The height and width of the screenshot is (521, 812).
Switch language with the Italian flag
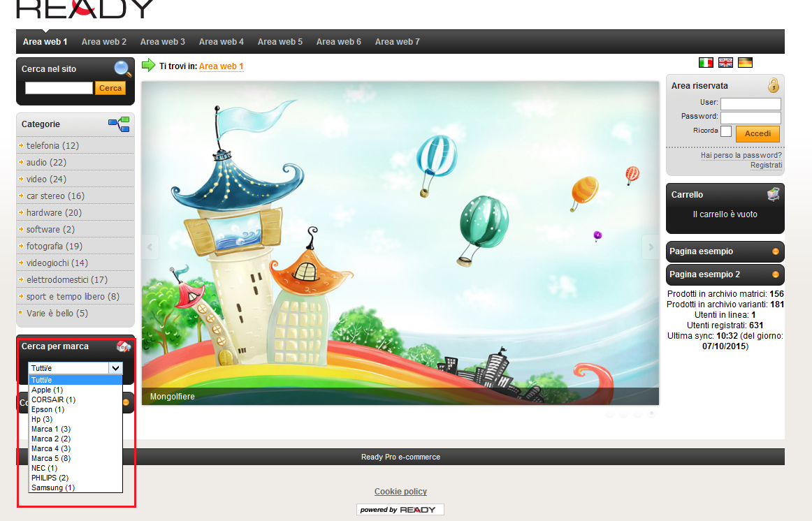coord(706,63)
